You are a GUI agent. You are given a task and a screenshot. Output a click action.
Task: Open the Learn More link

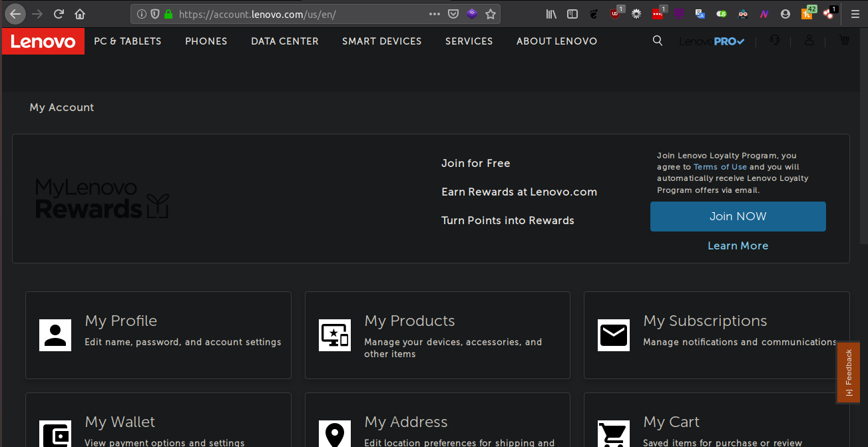coord(738,246)
